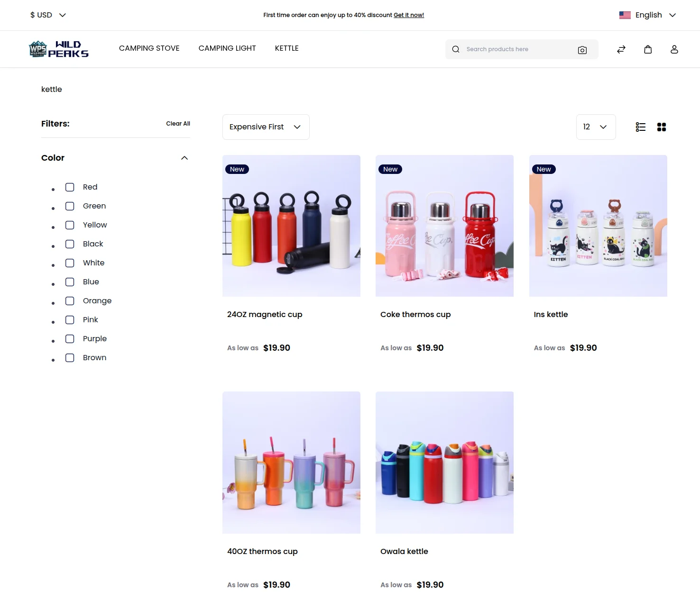The image size is (700, 600).
Task: Click the Get it now! link
Action: tap(409, 15)
